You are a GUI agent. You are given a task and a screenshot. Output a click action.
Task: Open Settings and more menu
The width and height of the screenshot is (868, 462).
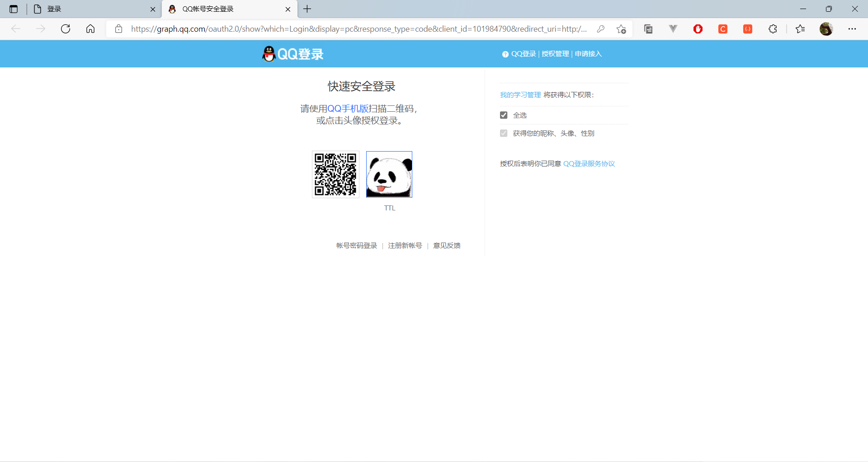pos(852,29)
